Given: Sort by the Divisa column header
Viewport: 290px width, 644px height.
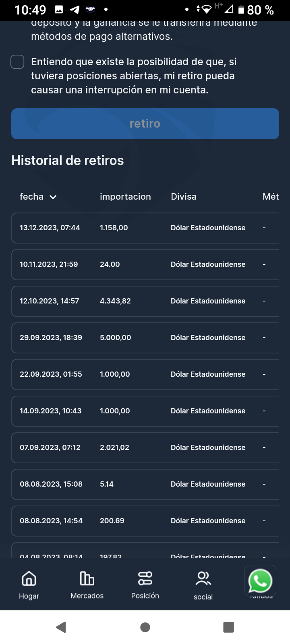Looking at the screenshot, I should coord(184,196).
